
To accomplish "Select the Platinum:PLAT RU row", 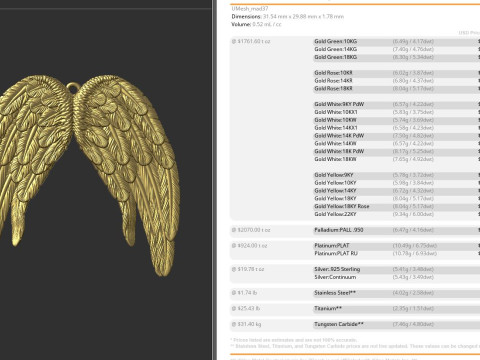I will click(x=397, y=253).
